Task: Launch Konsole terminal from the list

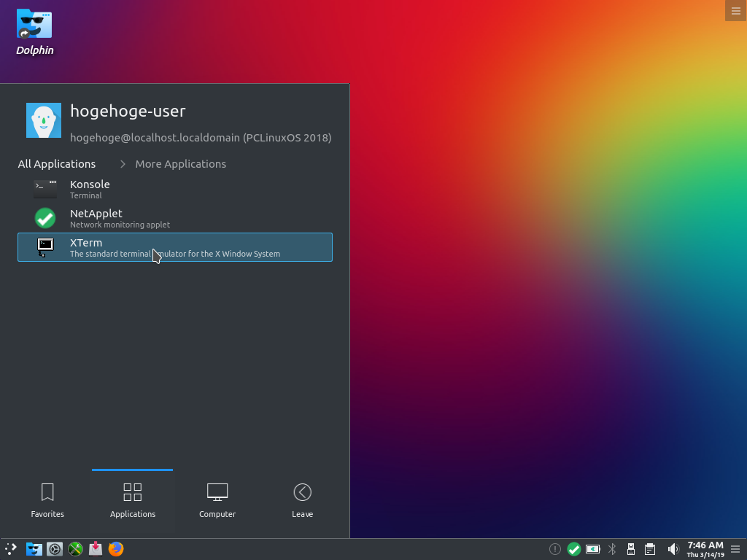Action: [x=175, y=189]
